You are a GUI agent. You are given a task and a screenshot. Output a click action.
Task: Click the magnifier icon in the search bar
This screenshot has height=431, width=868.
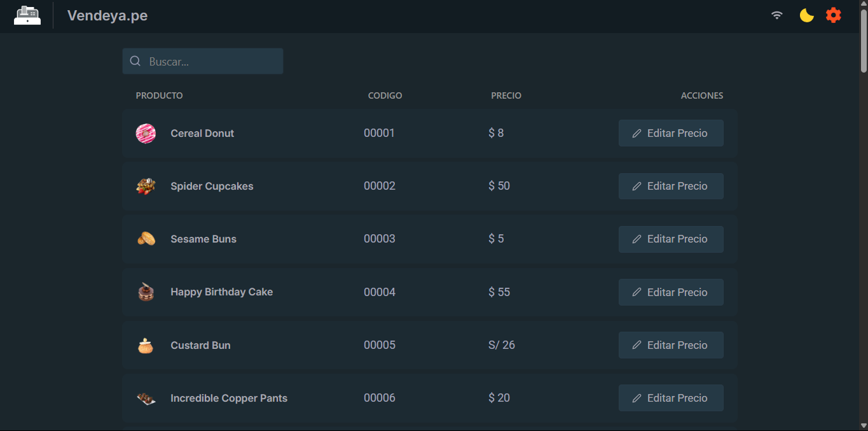click(x=135, y=60)
